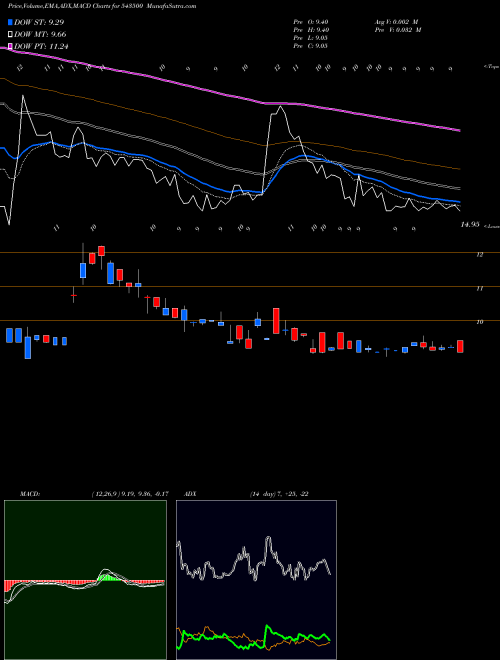
Task: Click the price axis label 10
Action: click(479, 322)
